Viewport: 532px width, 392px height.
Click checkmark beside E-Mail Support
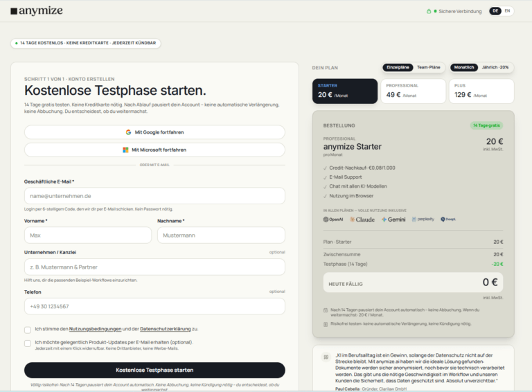coord(326,177)
